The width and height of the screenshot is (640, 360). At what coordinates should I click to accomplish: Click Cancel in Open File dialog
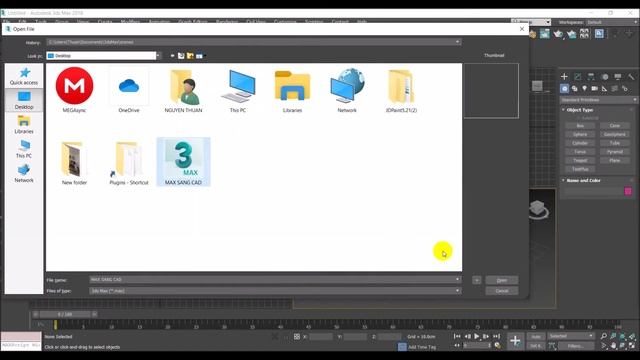click(502, 291)
